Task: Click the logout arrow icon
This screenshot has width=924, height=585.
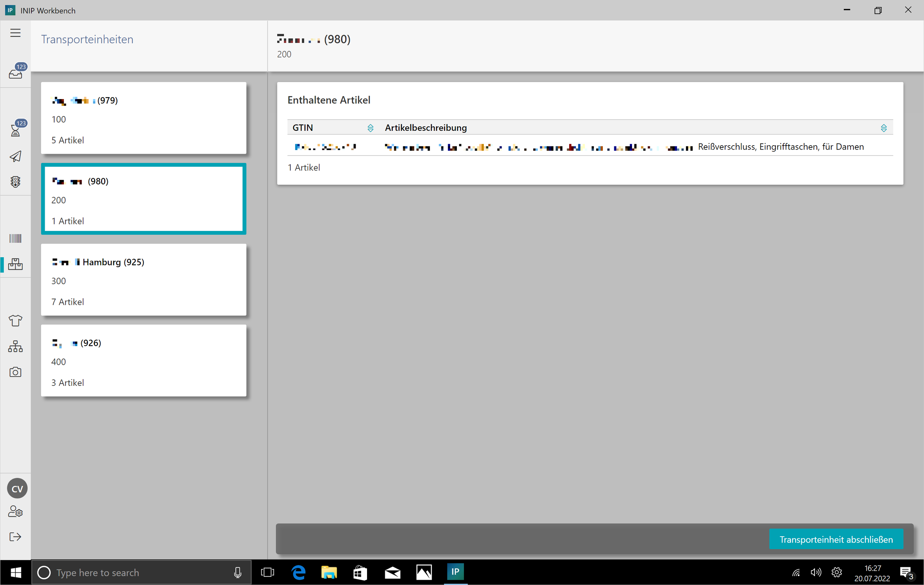Action: pyautogui.click(x=16, y=537)
